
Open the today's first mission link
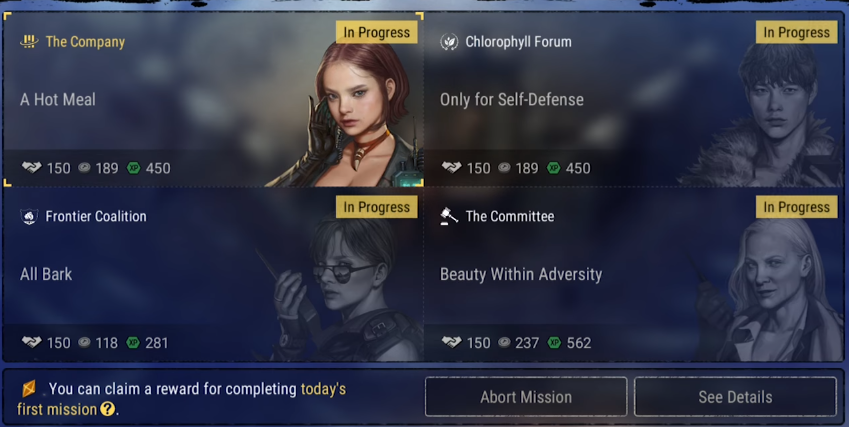[x=181, y=399]
